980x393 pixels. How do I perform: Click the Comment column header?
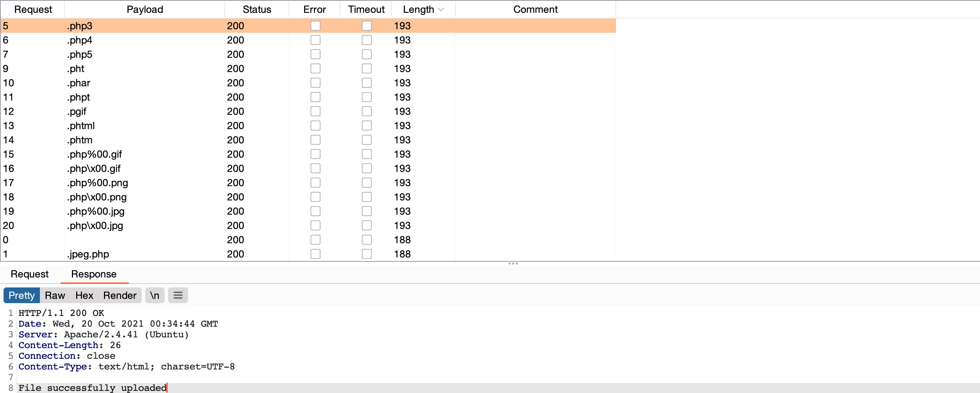pyautogui.click(x=535, y=10)
